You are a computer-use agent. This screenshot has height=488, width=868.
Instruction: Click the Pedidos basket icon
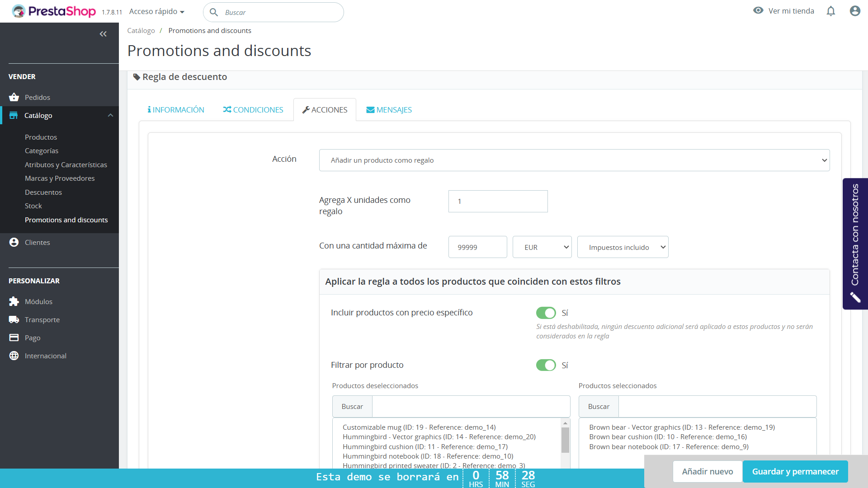(x=14, y=97)
